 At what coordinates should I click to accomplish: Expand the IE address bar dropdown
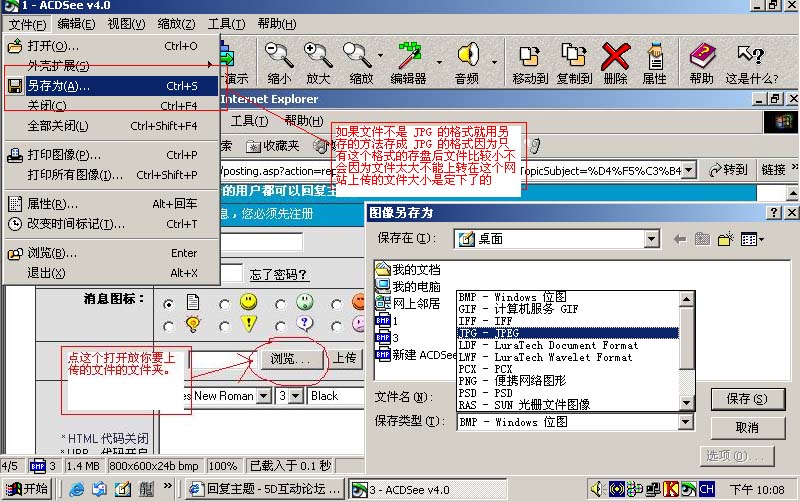point(689,170)
